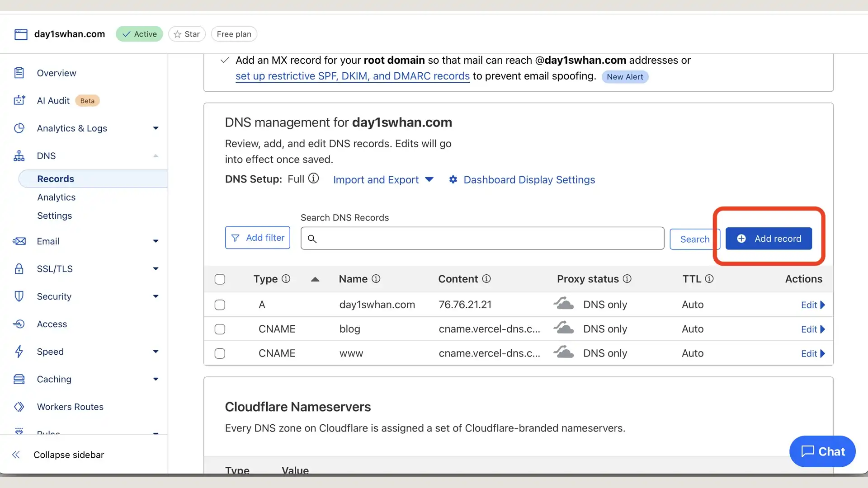Image resolution: width=868 pixels, height=488 pixels.
Task: Click the double-chevron collapse sidebar icon
Action: [16, 455]
